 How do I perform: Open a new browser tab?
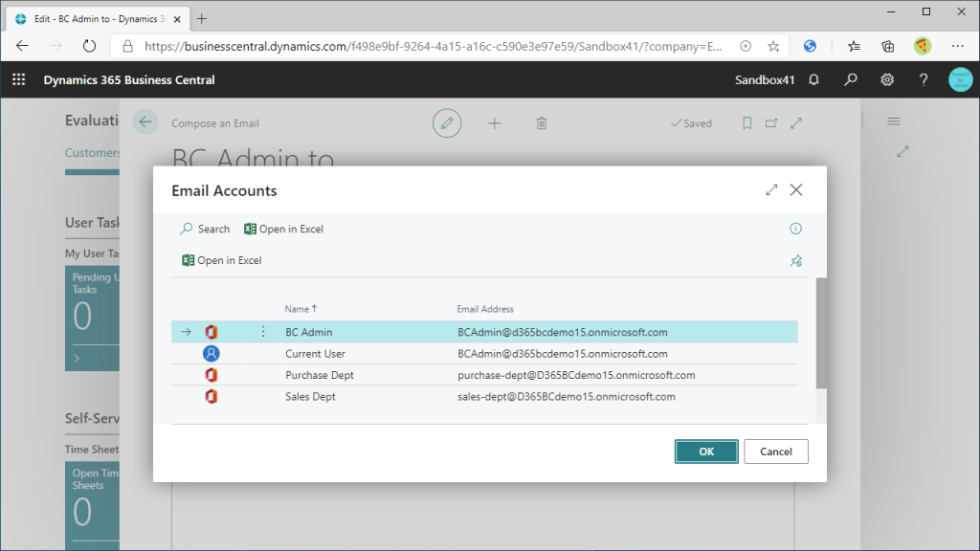[202, 18]
